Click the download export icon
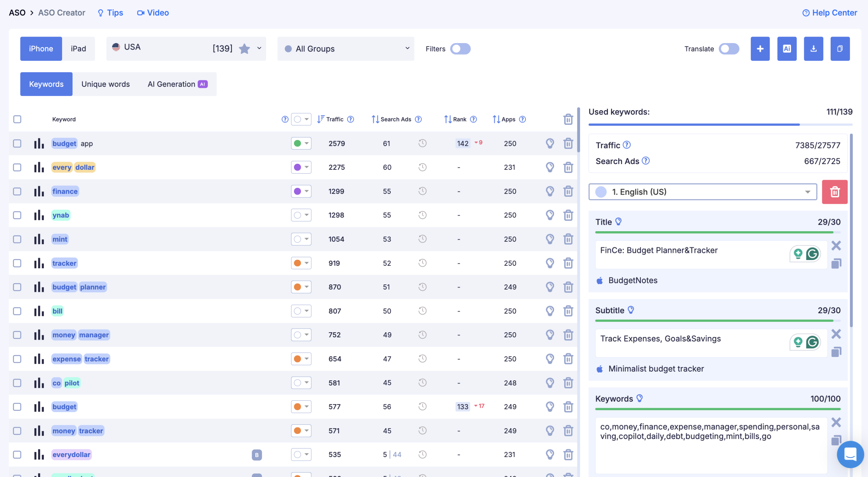 point(813,49)
